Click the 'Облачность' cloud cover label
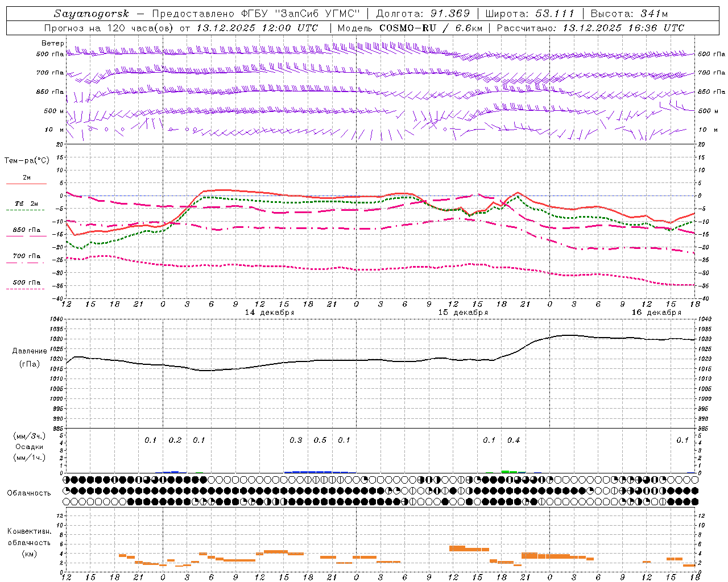The height and width of the screenshot is (582, 728). pos(29,493)
